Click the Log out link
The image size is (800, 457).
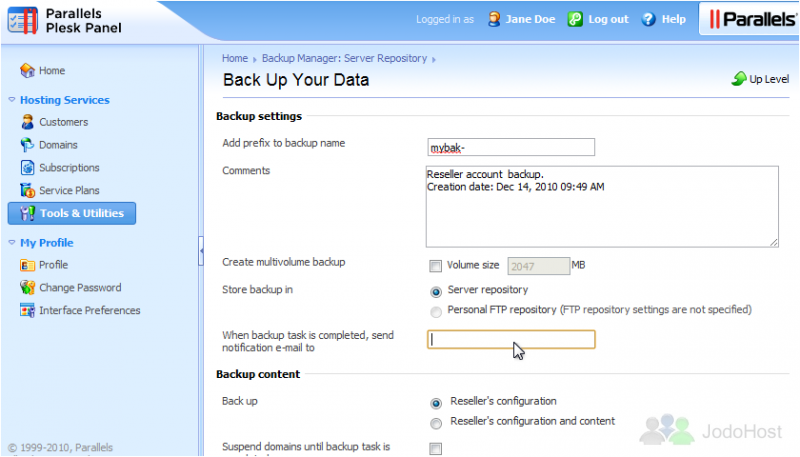[608, 19]
